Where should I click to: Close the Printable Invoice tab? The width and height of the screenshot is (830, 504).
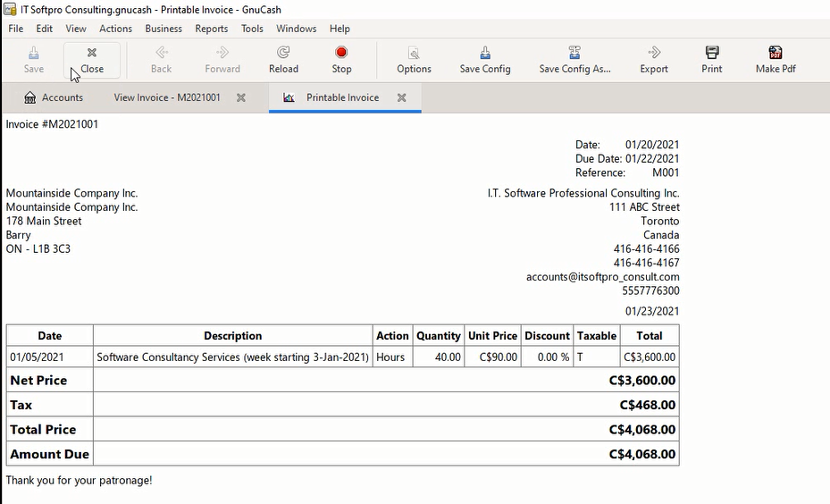402,97
